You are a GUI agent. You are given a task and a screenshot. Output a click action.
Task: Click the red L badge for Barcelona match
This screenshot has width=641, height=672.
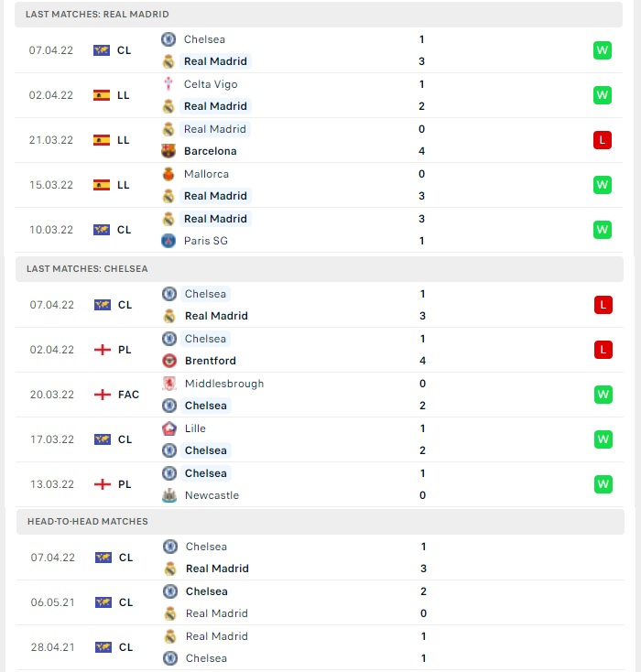click(x=603, y=140)
